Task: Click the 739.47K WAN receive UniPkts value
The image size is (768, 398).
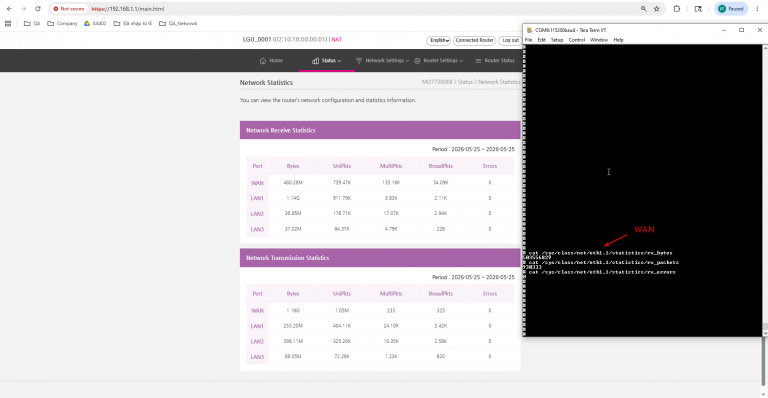Action: coord(342,183)
